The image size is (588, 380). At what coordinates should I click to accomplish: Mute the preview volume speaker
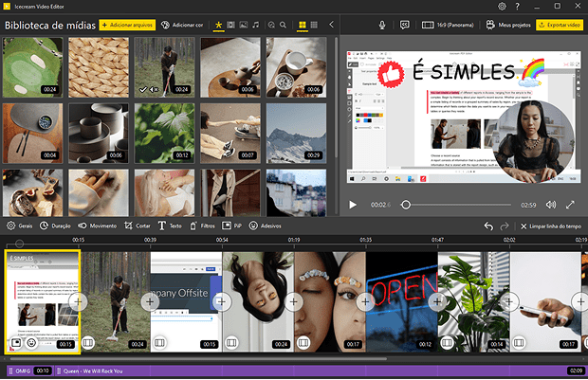pos(550,205)
